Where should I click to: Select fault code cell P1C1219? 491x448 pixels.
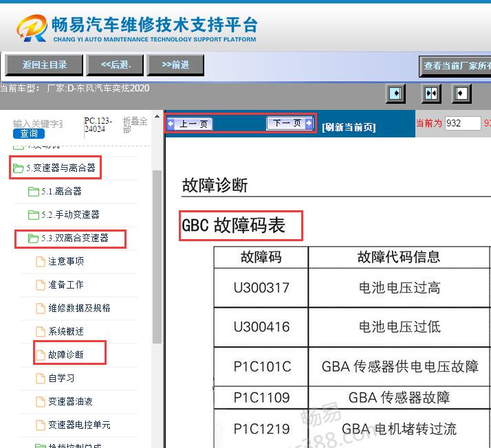click(x=261, y=429)
